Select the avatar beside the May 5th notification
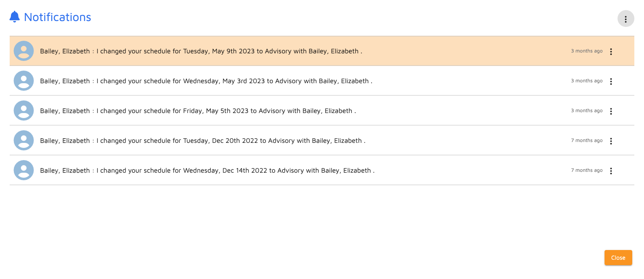Image resolution: width=644 pixels, height=279 pixels. click(24, 110)
